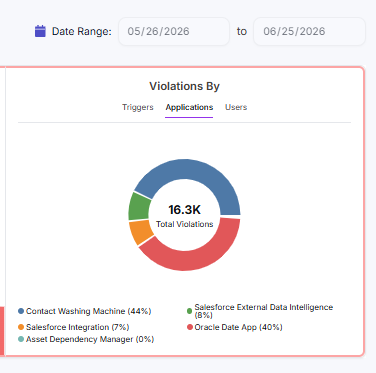The height and width of the screenshot is (373, 376).
Task: Toggle Contact Washing Machine (44%) legend item
Action: (85, 311)
